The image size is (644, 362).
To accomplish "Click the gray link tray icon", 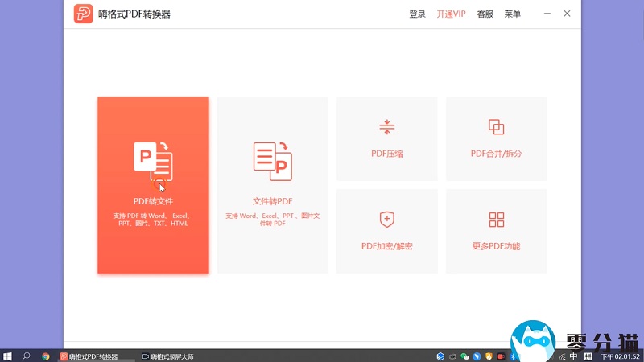I will (x=452, y=356).
